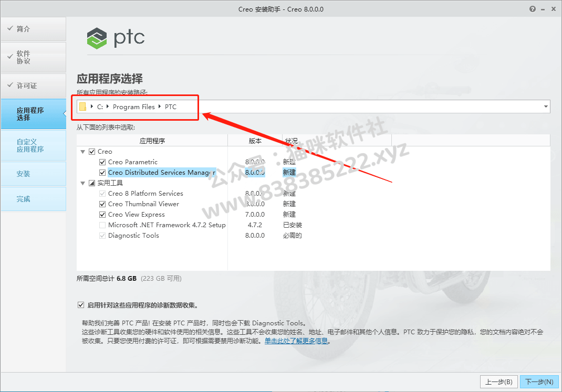This screenshot has height=392, width=562.
Task: Collapse the 实用工具 tree group
Action: point(83,183)
